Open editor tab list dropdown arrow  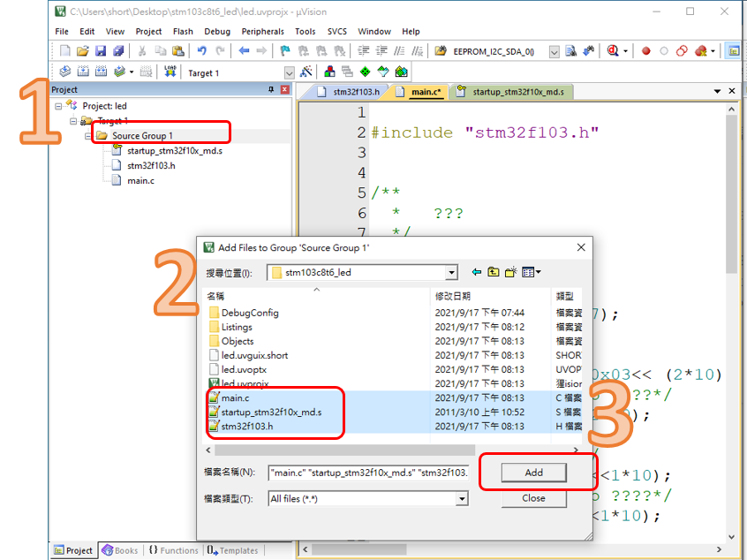click(717, 91)
